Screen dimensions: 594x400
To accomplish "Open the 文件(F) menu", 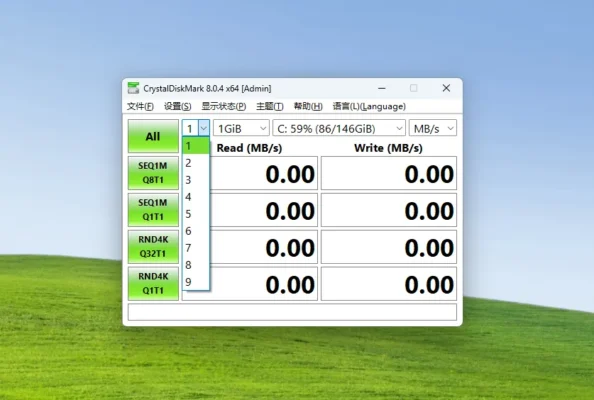I will coord(140,106).
